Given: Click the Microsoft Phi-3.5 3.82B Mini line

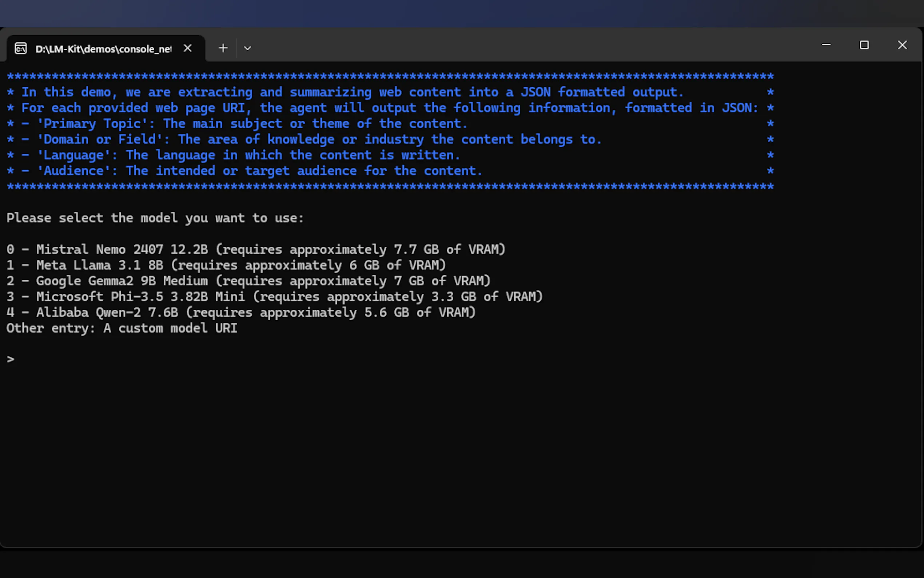Looking at the screenshot, I should (274, 297).
